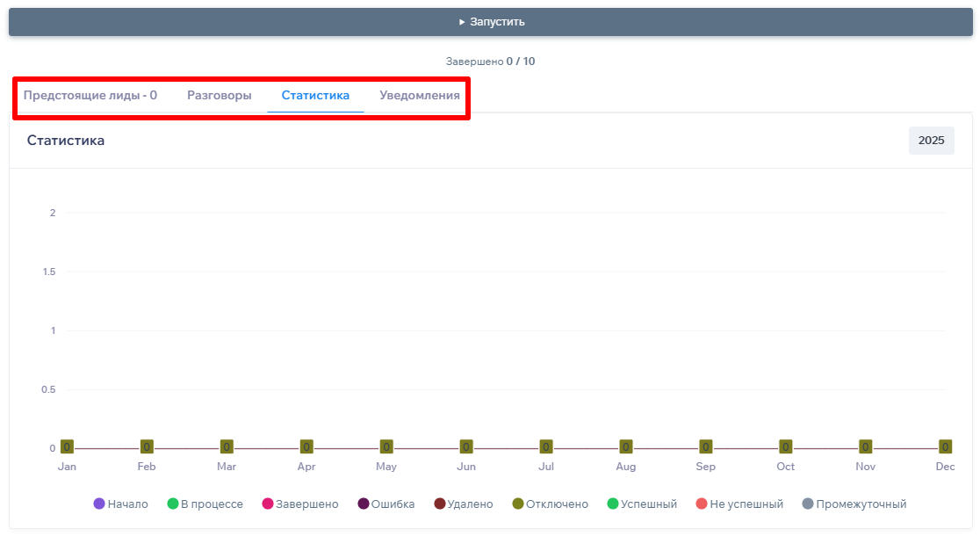Open the Предстоящие лиды tab

(90, 96)
